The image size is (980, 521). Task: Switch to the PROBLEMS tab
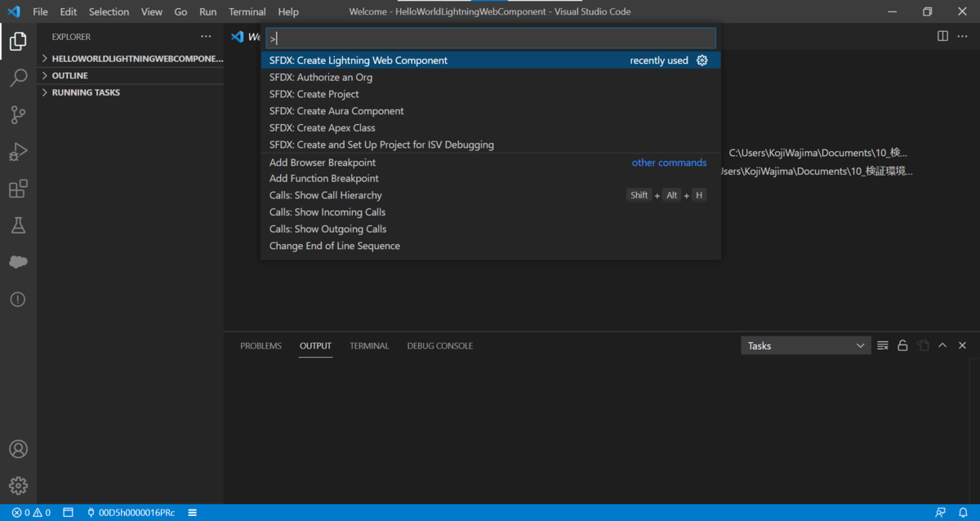(261, 345)
